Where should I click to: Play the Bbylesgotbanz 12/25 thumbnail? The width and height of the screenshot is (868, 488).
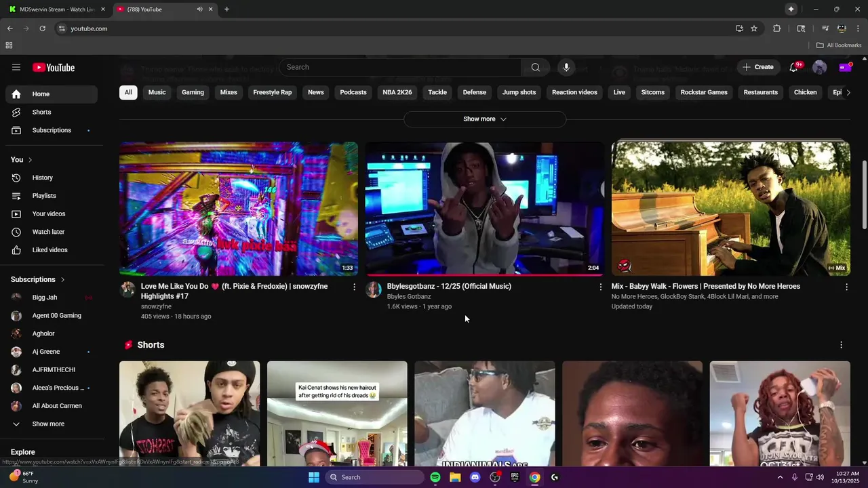[484, 208]
